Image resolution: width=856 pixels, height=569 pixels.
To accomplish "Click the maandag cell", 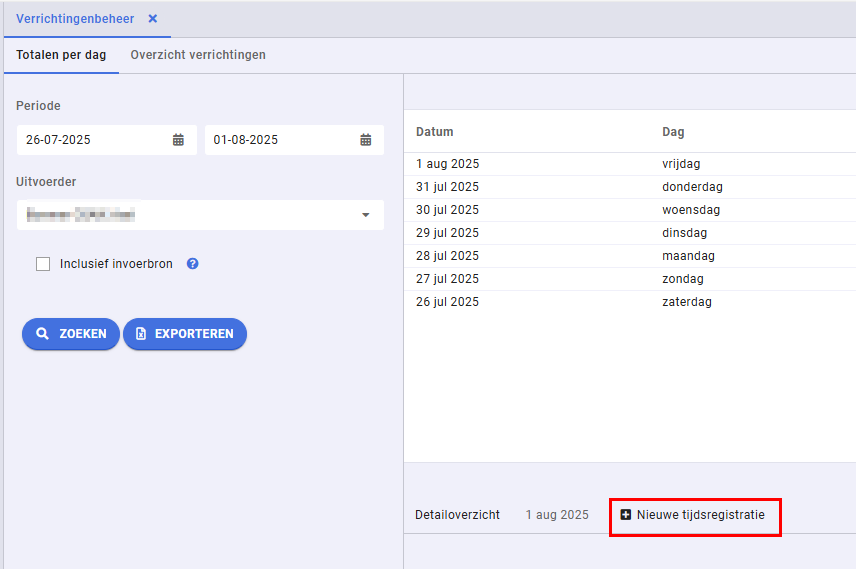I will [688, 256].
